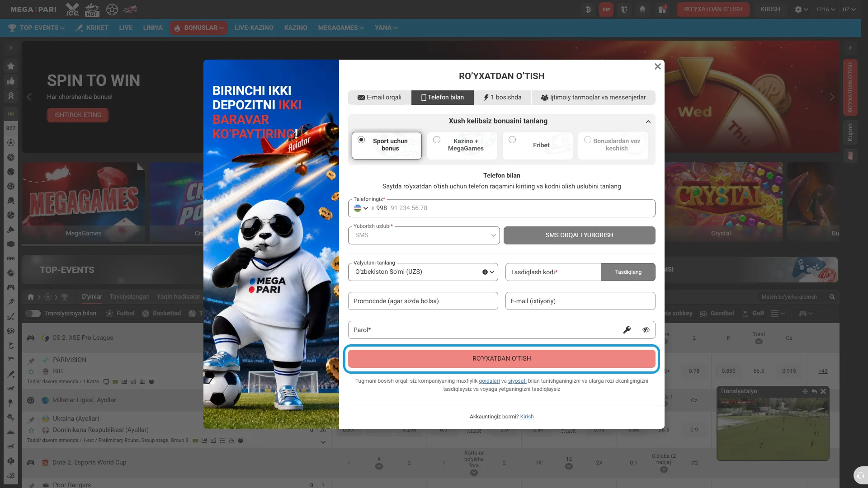This screenshot has width=868, height=488.
Task: Click the pin icon beside PARIVISION
Action: point(31,361)
